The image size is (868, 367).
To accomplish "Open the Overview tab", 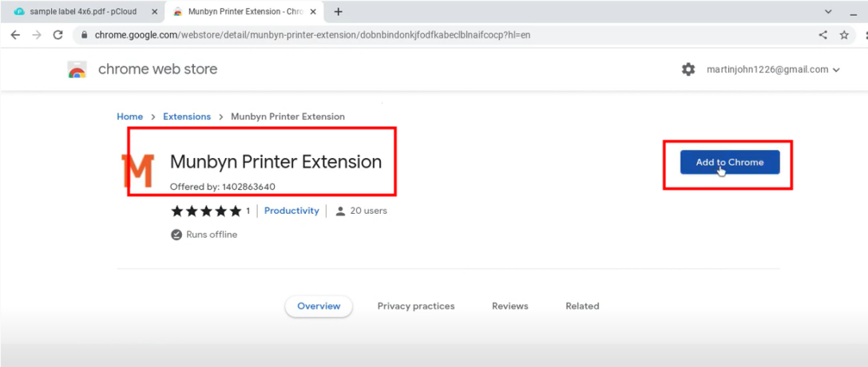I will 319,306.
